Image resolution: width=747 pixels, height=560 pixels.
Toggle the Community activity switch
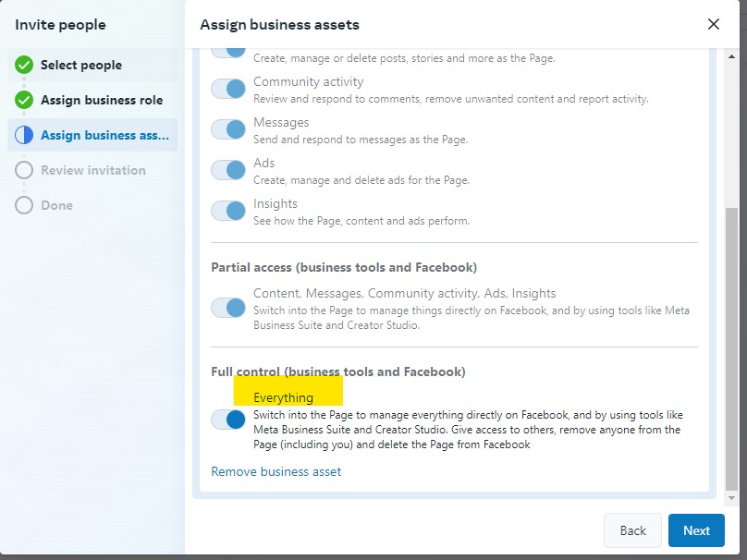click(x=228, y=89)
